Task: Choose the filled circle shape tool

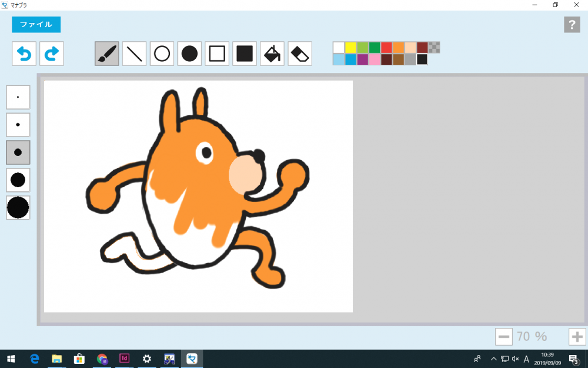Action: point(189,54)
